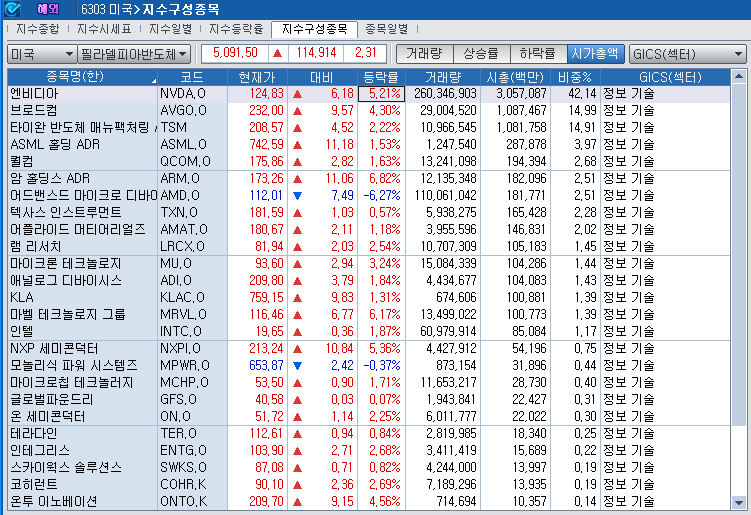This screenshot has width=751, height=515.
Task: Click the app logo icon in title bar
Action: pyautogui.click(x=11, y=9)
